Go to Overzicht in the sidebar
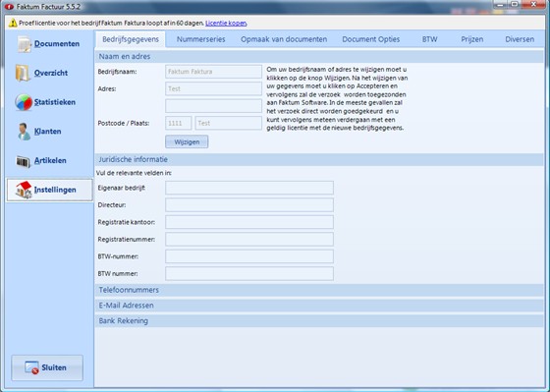 [51, 73]
